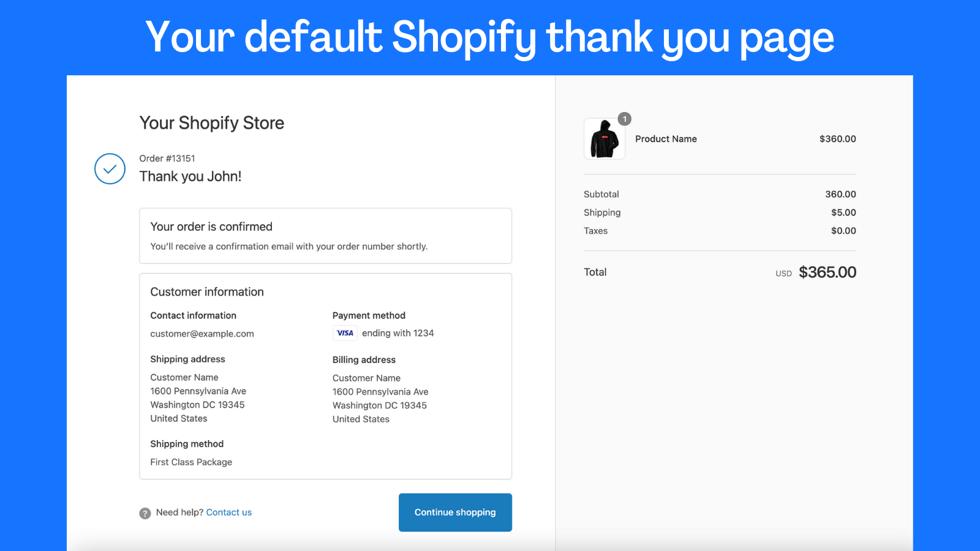Screen dimensions: 980x551
Task: Click the Shipping method label
Action: [187, 444]
